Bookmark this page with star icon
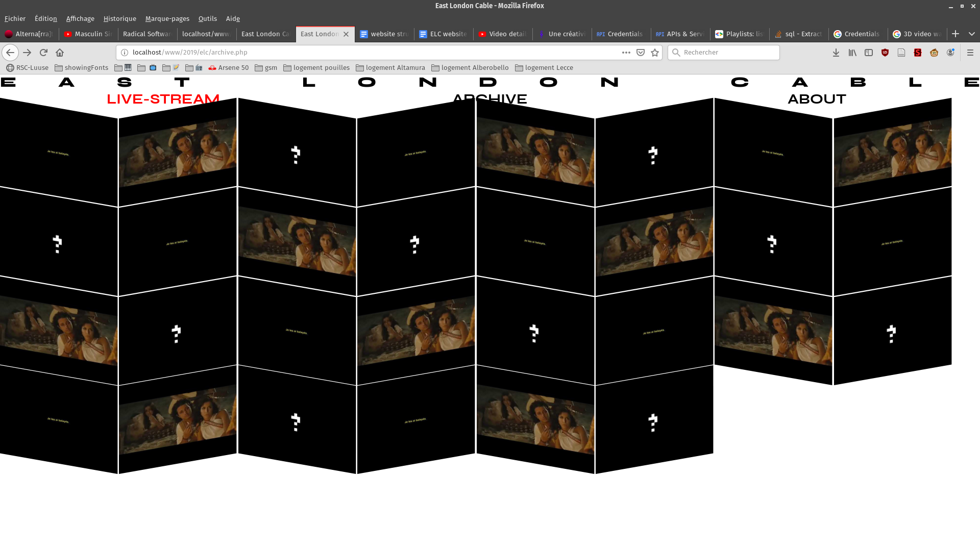980x551 pixels. coord(655,53)
